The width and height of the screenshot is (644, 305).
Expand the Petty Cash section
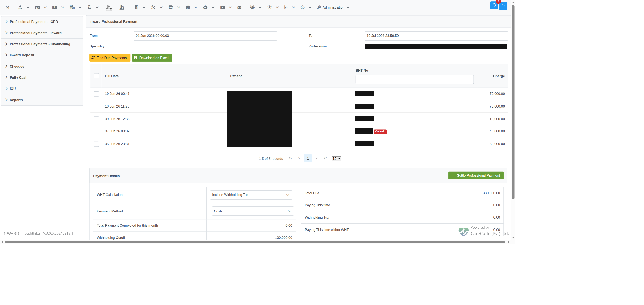[42, 77]
